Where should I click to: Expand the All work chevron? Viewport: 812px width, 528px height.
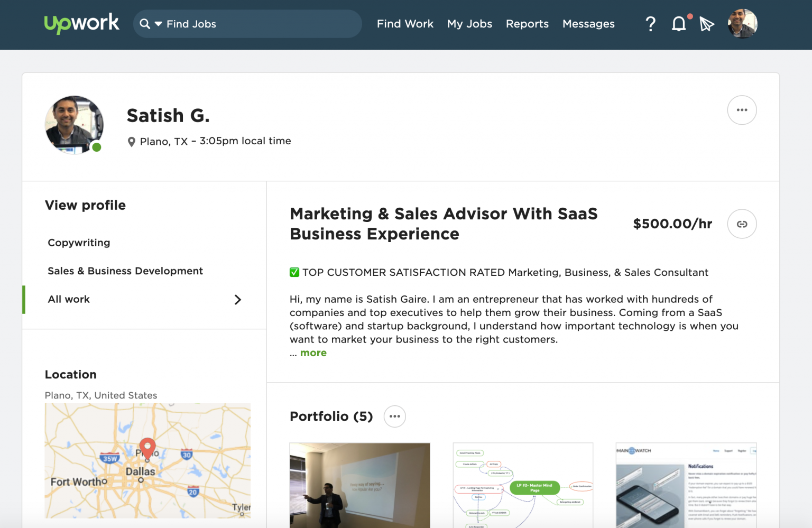pos(237,300)
